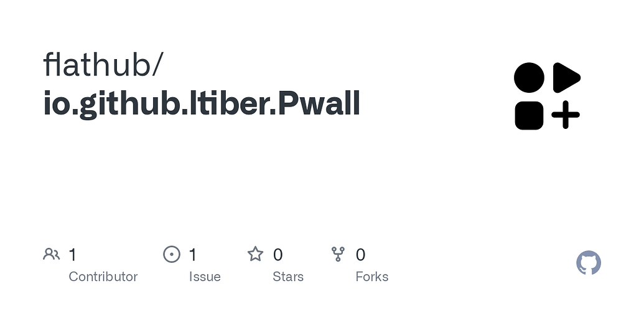Viewport: 644px width, 322px height.
Task: Open the io.github.ltiber.Pwall repository title
Action: click(x=202, y=103)
